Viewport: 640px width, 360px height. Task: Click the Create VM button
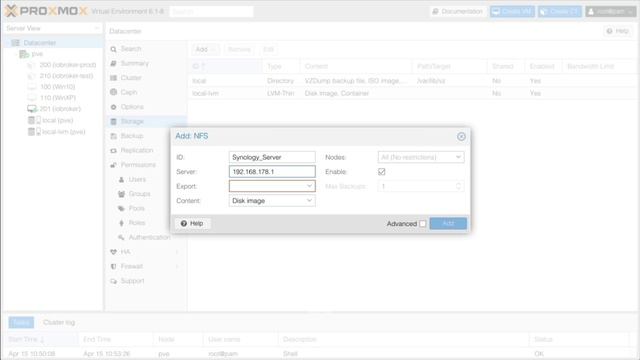pyautogui.click(x=512, y=11)
